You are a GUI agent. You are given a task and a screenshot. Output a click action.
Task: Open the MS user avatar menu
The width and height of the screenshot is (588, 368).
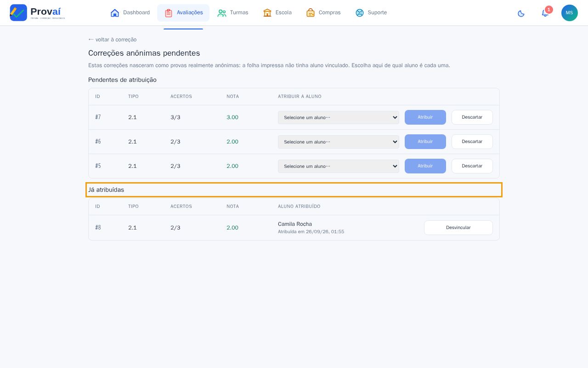tap(570, 13)
